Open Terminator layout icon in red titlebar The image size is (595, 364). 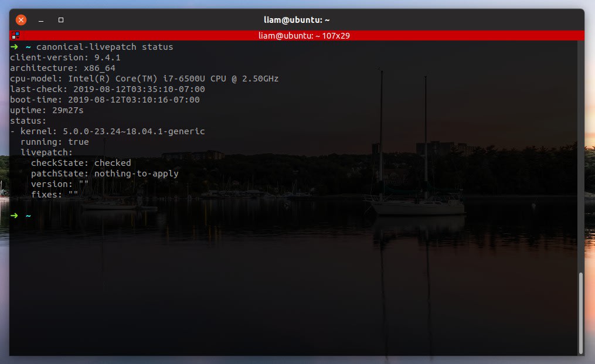click(x=16, y=36)
